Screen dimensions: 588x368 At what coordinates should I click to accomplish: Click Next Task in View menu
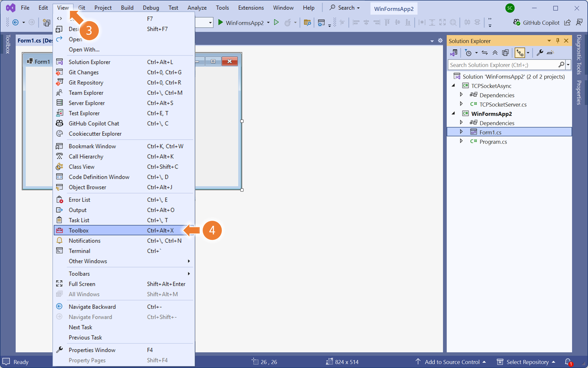124,327
